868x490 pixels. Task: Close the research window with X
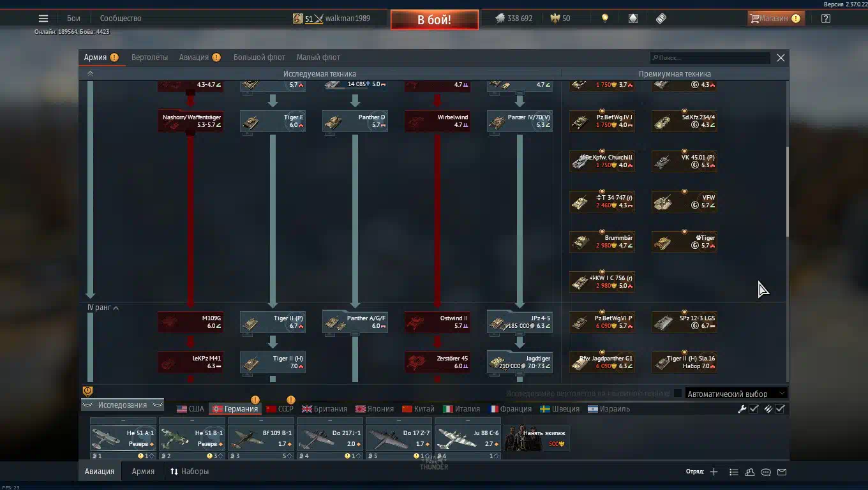(781, 57)
